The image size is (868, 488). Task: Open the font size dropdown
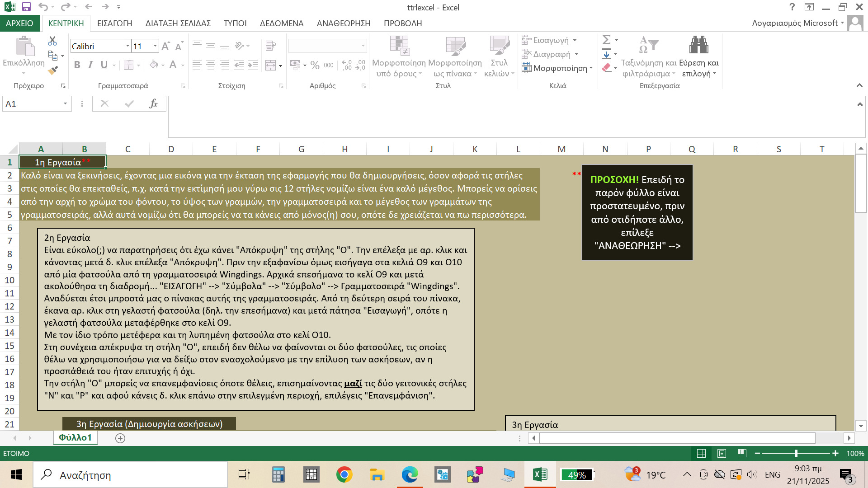(x=155, y=46)
